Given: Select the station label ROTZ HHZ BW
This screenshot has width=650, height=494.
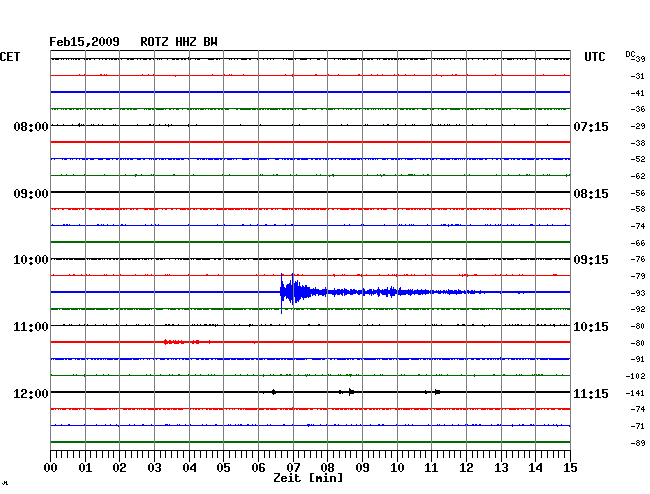Looking at the screenshot, I should click(x=179, y=42).
